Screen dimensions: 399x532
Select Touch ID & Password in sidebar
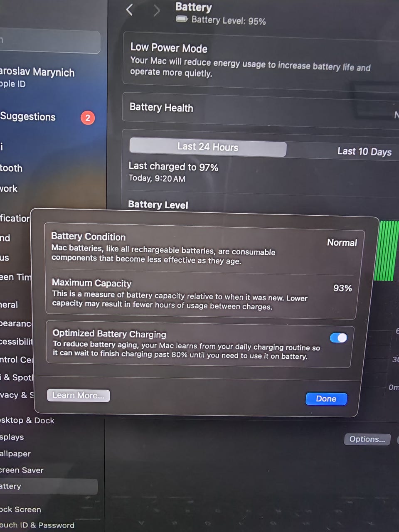(x=37, y=525)
